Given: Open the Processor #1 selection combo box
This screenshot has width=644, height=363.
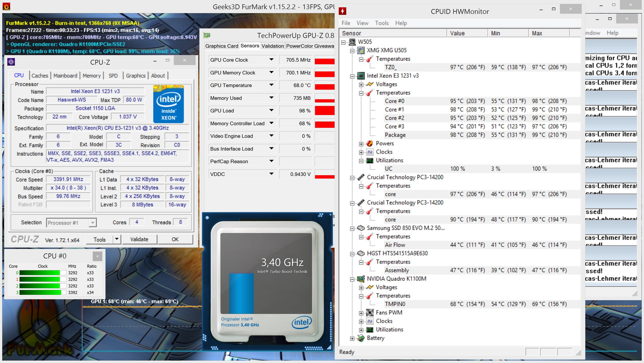Looking at the screenshot, I should coord(71,223).
